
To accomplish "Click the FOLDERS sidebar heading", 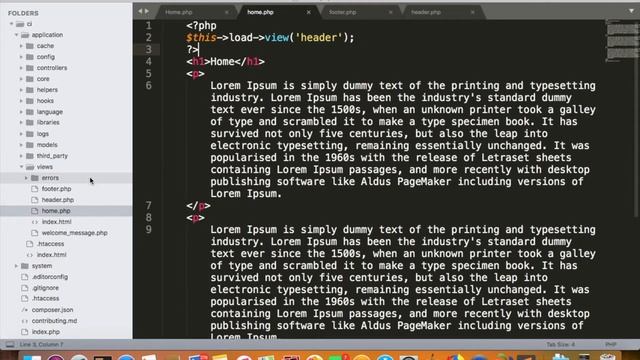I will pos(23,13).
